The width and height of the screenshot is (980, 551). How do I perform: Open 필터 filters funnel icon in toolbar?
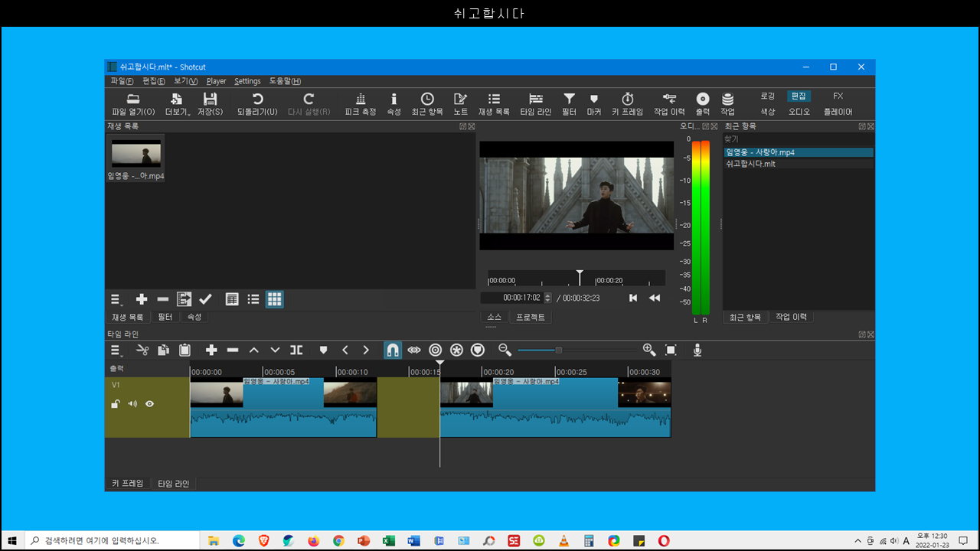[569, 104]
